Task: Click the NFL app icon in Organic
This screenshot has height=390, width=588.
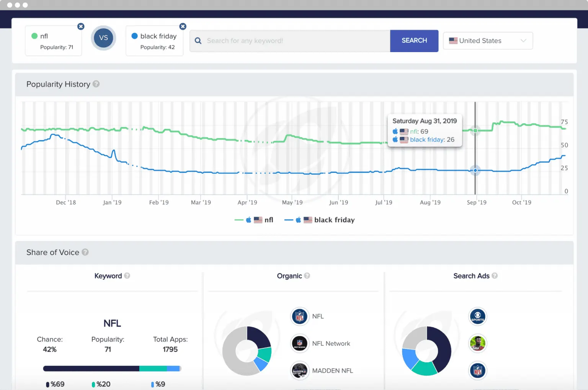Action: 300,316
